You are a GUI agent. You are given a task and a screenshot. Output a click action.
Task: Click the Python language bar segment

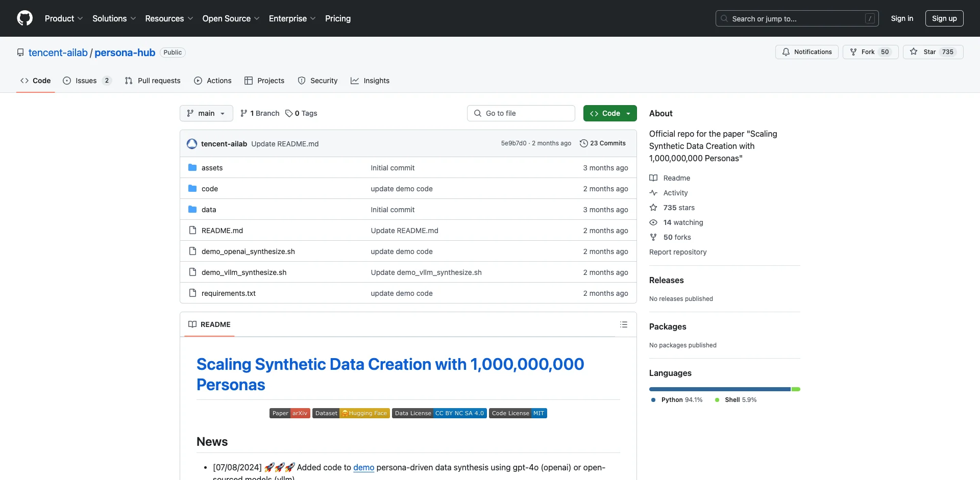720,389
